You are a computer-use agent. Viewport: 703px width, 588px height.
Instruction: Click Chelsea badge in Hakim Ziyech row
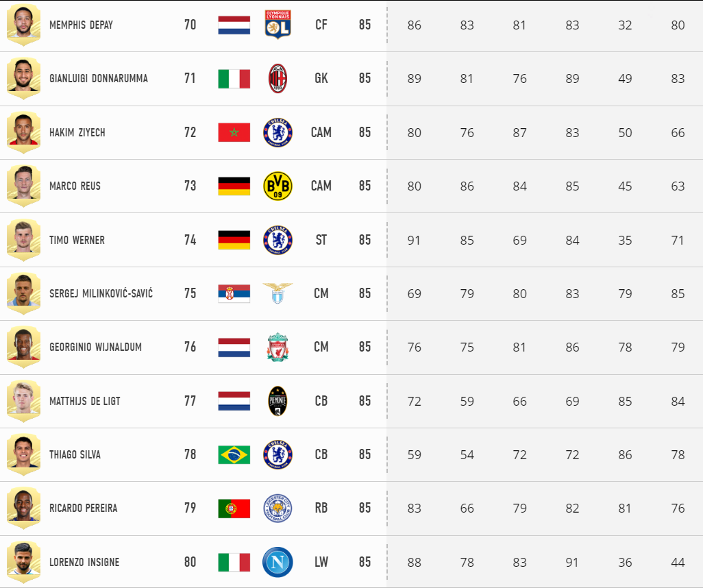[x=277, y=132]
